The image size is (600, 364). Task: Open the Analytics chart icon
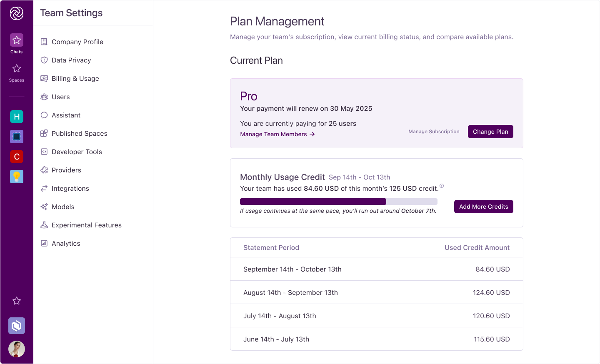(44, 243)
